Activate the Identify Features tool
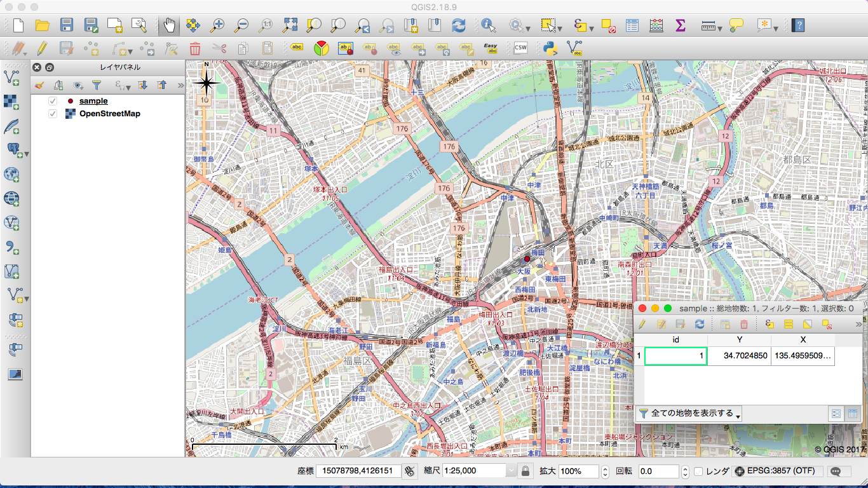 point(488,25)
